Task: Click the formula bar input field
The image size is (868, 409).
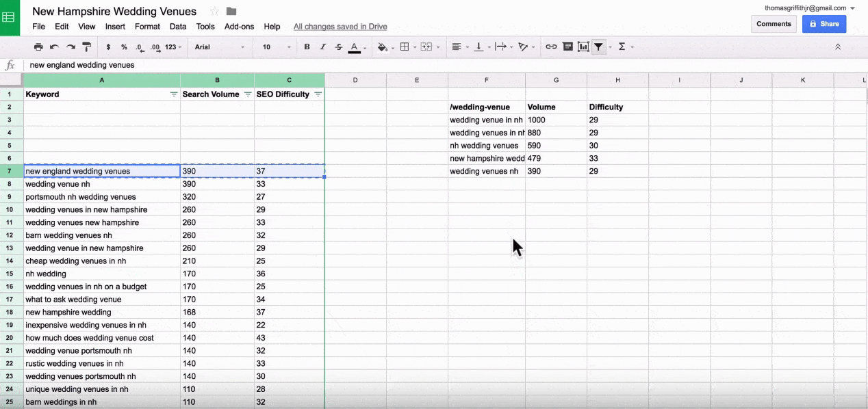Action: pos(411,65)
